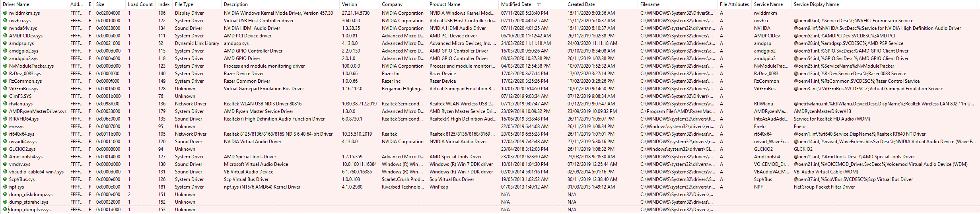Sort by the Product Name column header
The width and height of the screenshot is (980, 214).
(x=463, y=4)
